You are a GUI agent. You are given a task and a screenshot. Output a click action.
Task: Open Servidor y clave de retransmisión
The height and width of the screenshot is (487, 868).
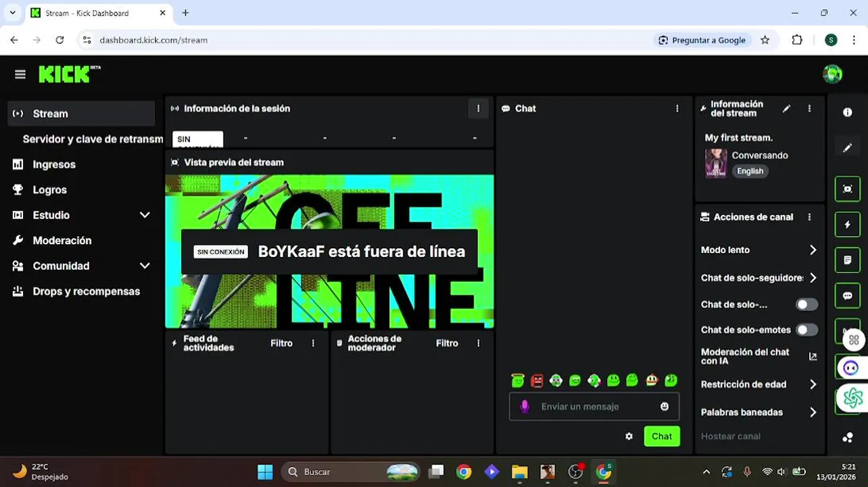(x=93, y=139)
